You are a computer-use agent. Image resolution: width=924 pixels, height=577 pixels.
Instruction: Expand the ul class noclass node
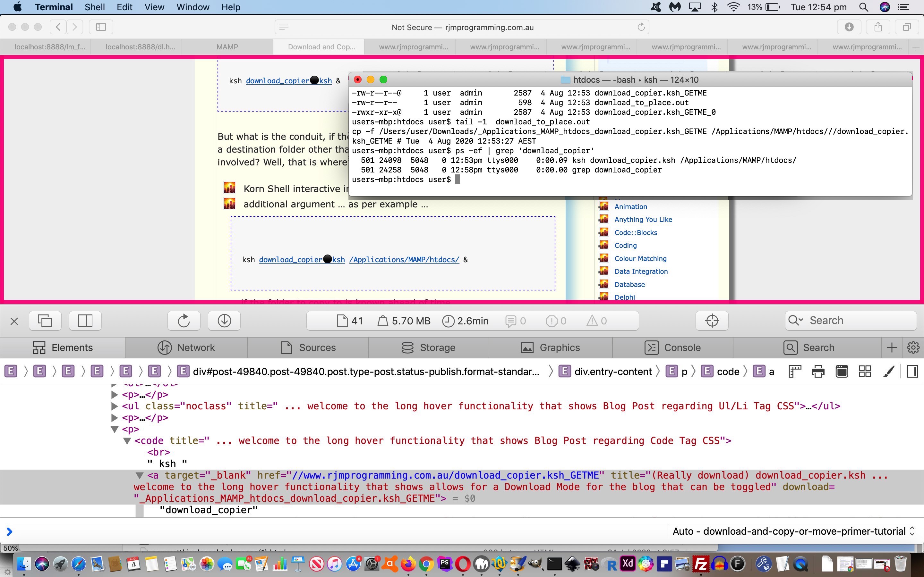(x=114, y=406)
